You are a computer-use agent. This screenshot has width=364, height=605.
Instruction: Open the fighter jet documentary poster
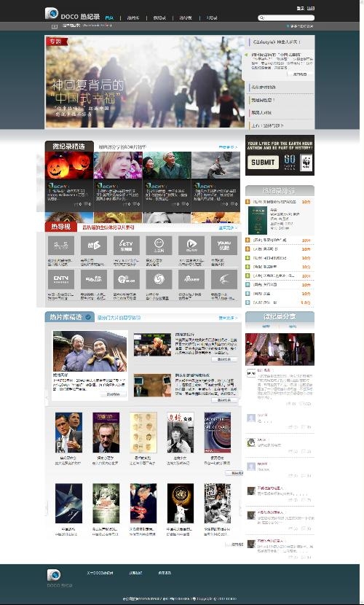(68, 504)
